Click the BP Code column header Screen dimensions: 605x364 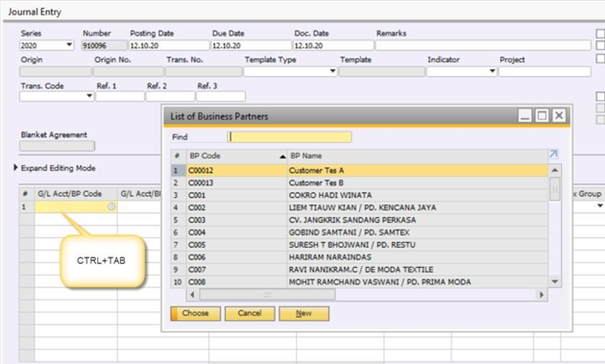click(x=236, y=156)
